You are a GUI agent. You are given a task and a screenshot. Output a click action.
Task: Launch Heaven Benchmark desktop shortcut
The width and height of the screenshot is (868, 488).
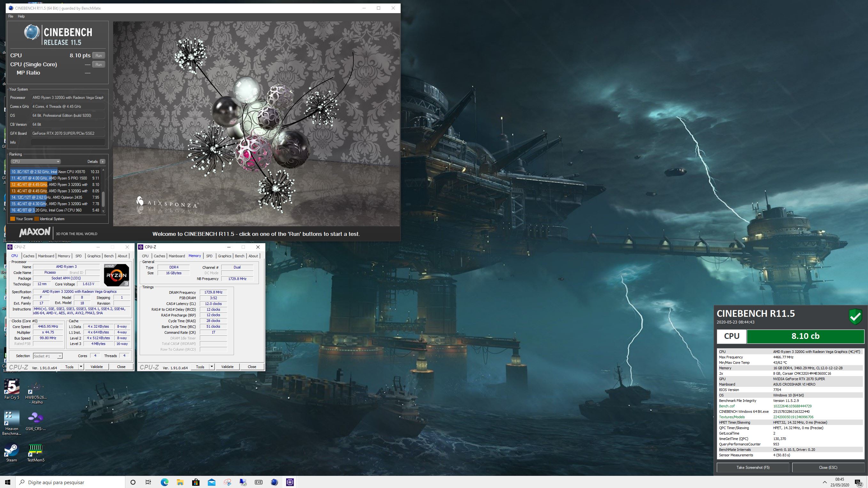point(12,423)
